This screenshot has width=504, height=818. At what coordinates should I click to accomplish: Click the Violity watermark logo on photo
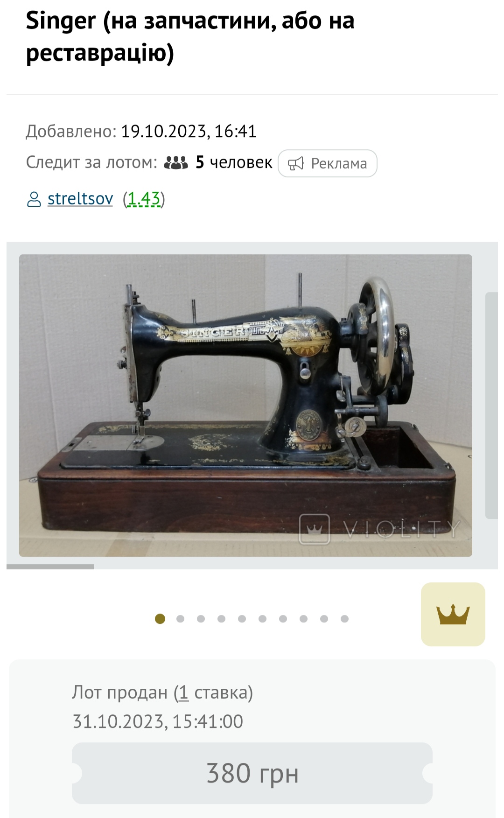click(x=379, y=529)
